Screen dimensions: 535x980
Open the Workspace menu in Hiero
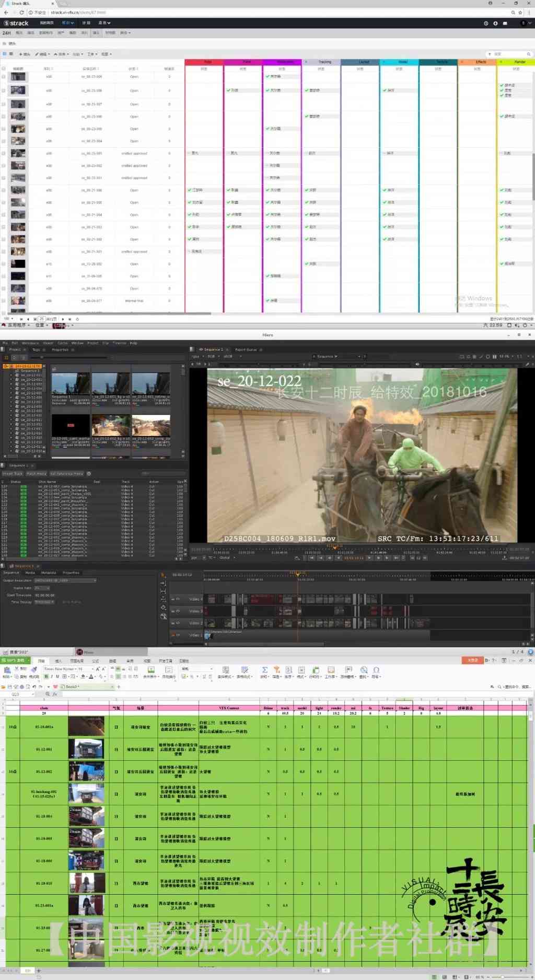[30, 343]
